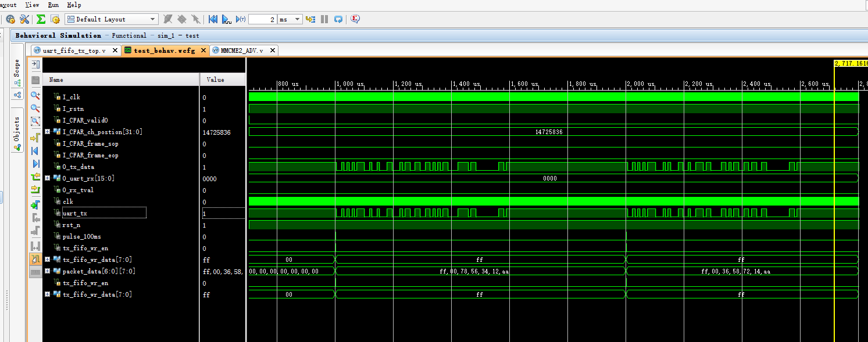Image resolution: width=868 pixels, height=342 pixels.
Task: Open the View menu
Action: (x=32, y=5)
